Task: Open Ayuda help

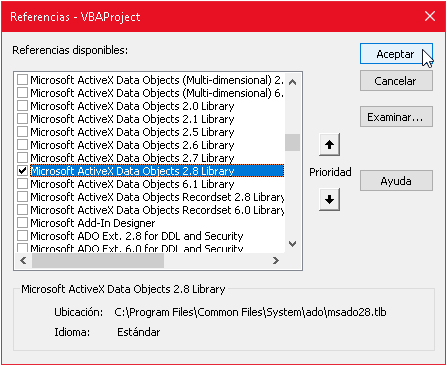Action: coord(396,181)
